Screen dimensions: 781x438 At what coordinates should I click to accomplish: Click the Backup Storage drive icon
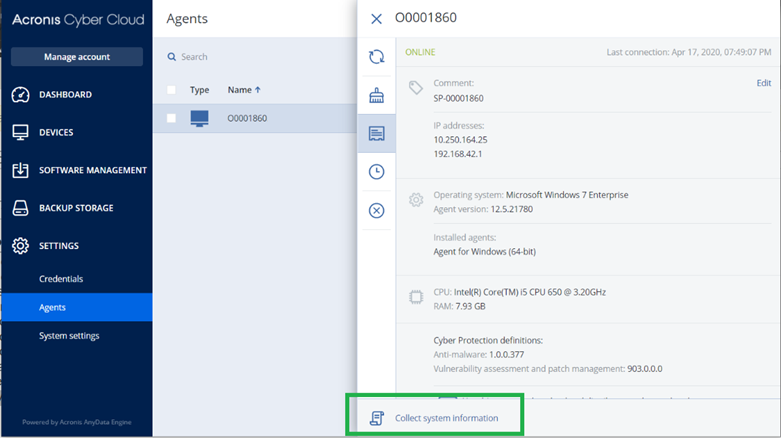point(20,208)
